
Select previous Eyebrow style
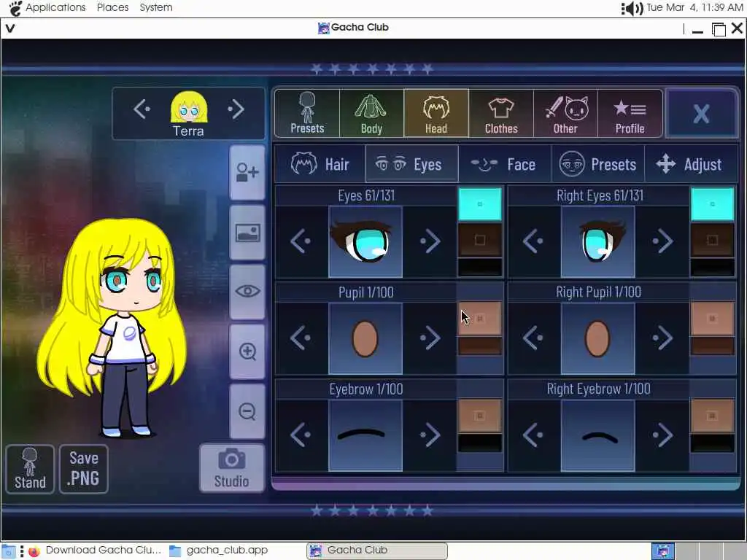point(301,435)
